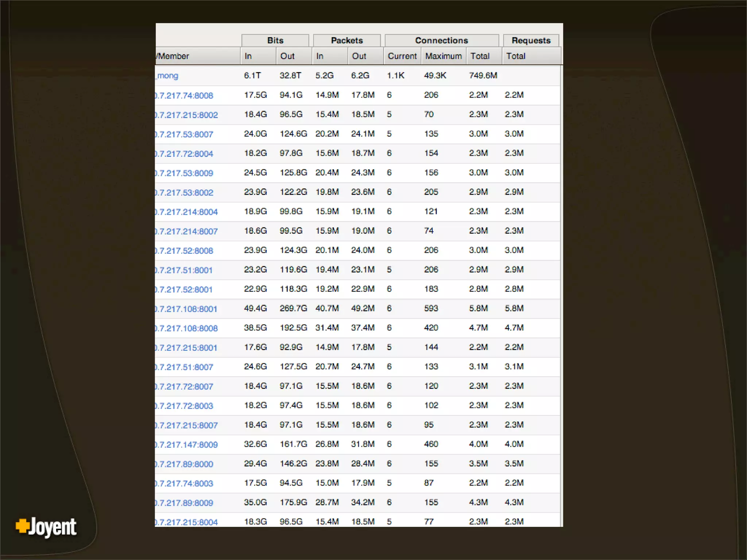Select the 40.7M packets in value

pos(327,308)
